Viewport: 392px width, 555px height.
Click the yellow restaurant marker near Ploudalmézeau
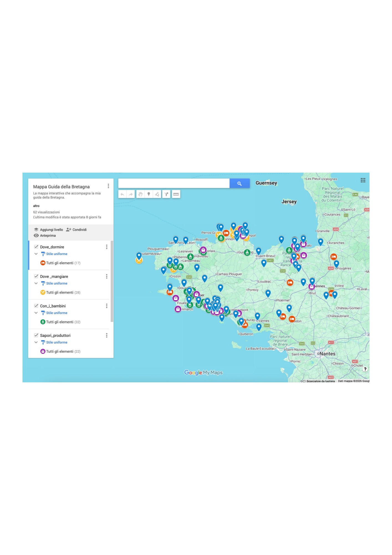pyautogui.click(x=139, y=260)
